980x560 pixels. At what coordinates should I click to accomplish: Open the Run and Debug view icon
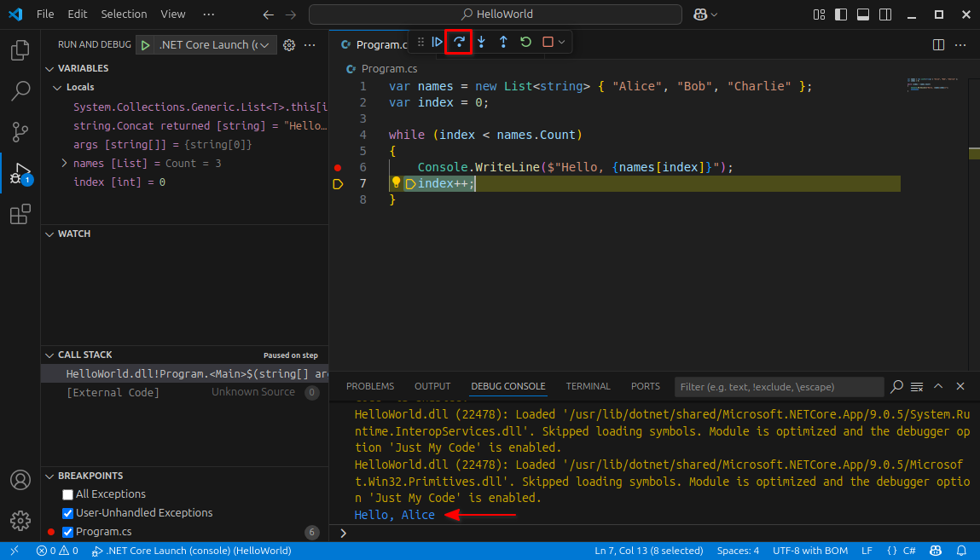(20, 173)
